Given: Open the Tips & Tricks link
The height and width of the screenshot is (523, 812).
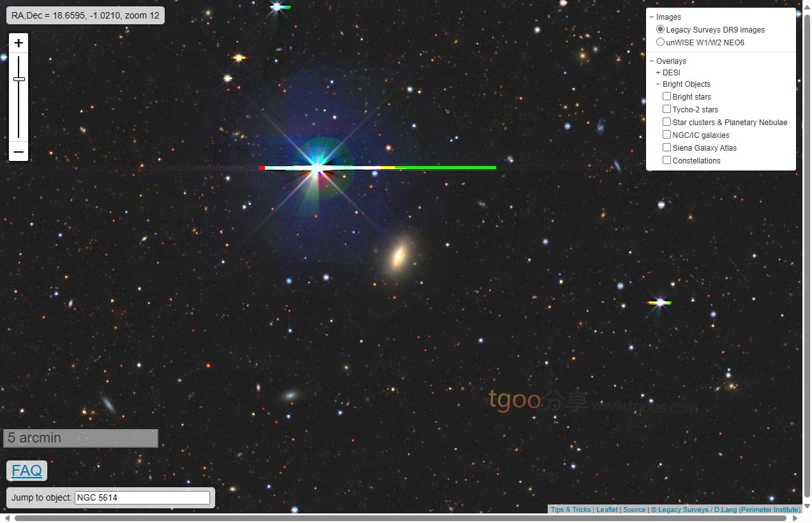Looking at the screenshot, I should (x=571, y=510).
